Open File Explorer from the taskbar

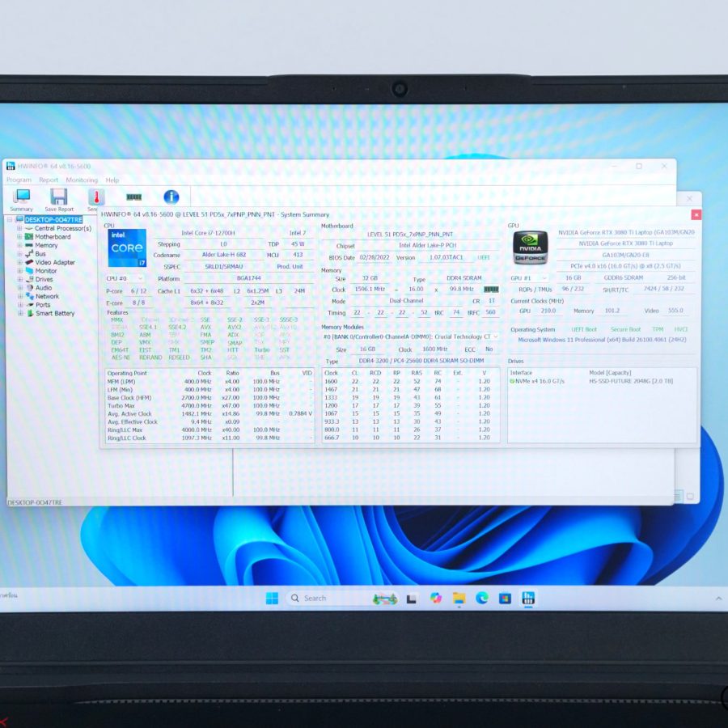point(459,599)
